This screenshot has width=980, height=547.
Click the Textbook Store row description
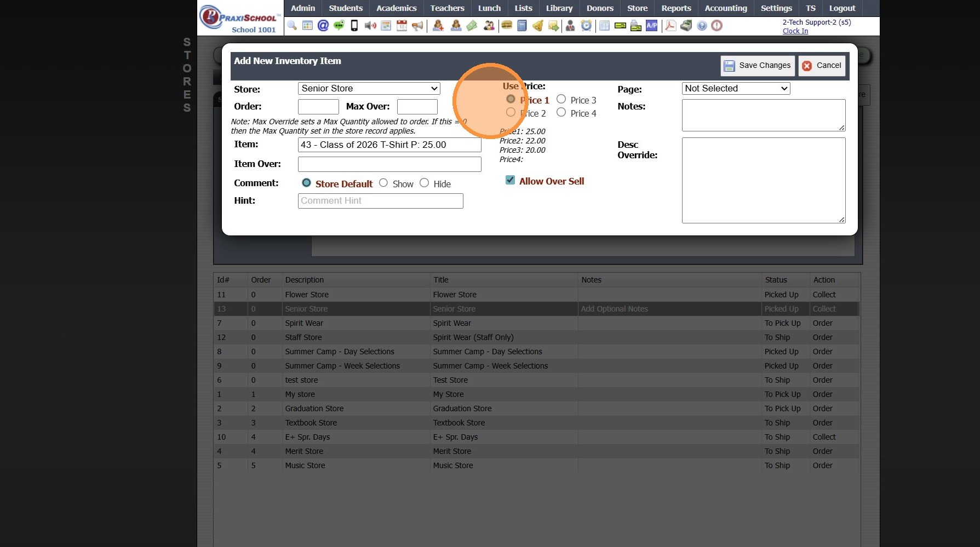pos(311,423)
